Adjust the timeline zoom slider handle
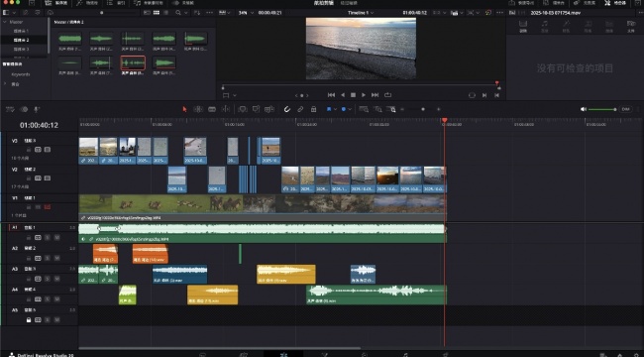Screen dimensions: 644x357 point(423,109)
